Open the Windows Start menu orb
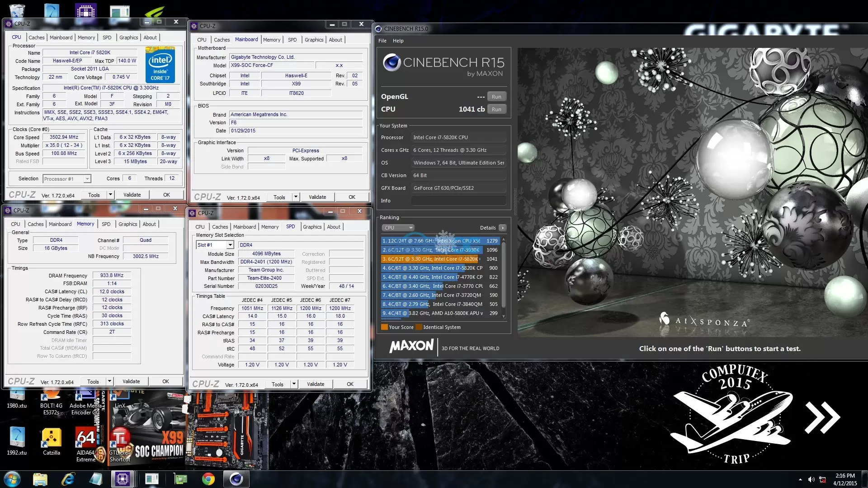The image size is (868, 488). pyautogui.click(x=12, y=479)
